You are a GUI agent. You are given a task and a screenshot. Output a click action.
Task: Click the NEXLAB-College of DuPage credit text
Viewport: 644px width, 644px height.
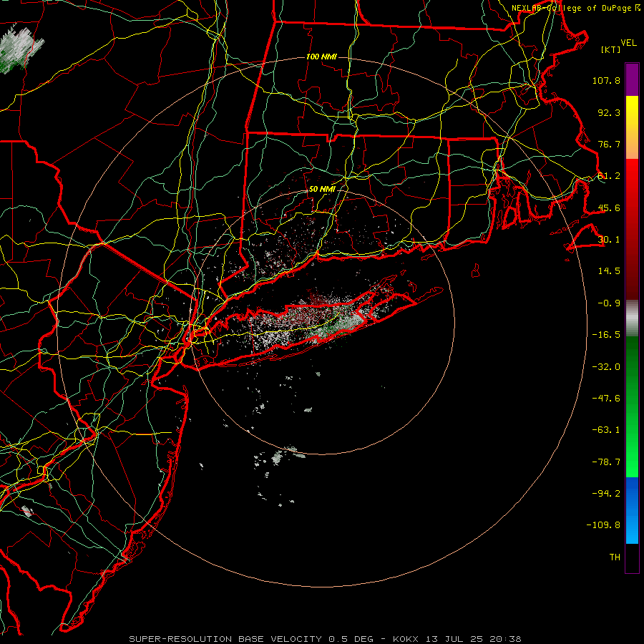[x=575, y=8]
